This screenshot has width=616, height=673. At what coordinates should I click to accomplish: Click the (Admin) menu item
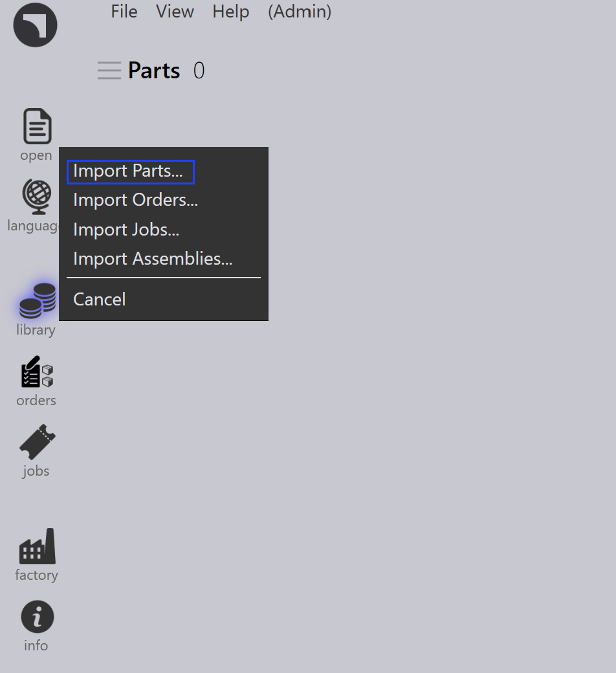click(x=300, y=12)
